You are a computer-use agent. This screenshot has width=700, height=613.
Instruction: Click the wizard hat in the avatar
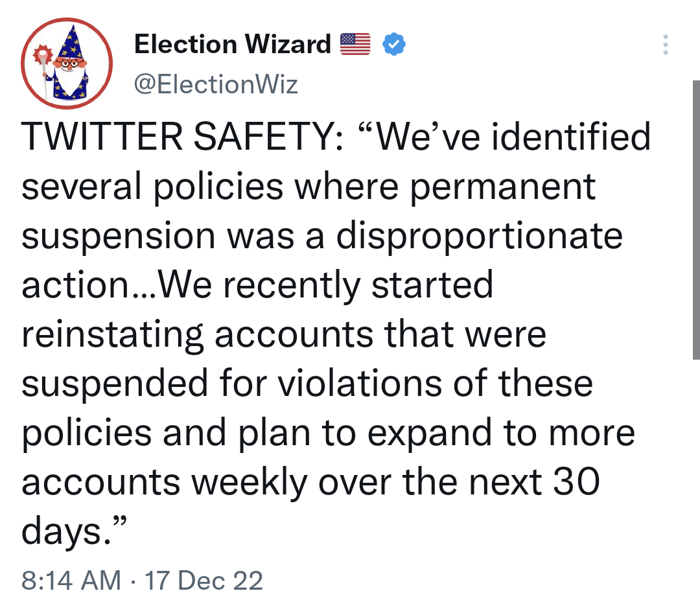(x=70, y=41)
